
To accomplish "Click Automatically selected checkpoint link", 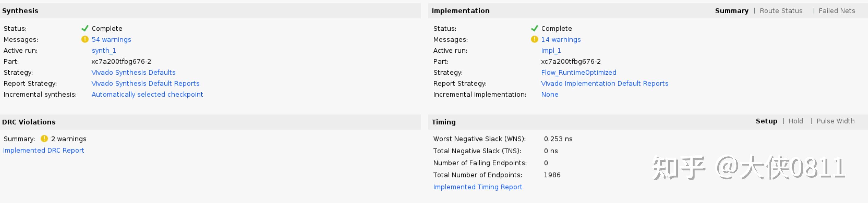I will coord(147,94).
